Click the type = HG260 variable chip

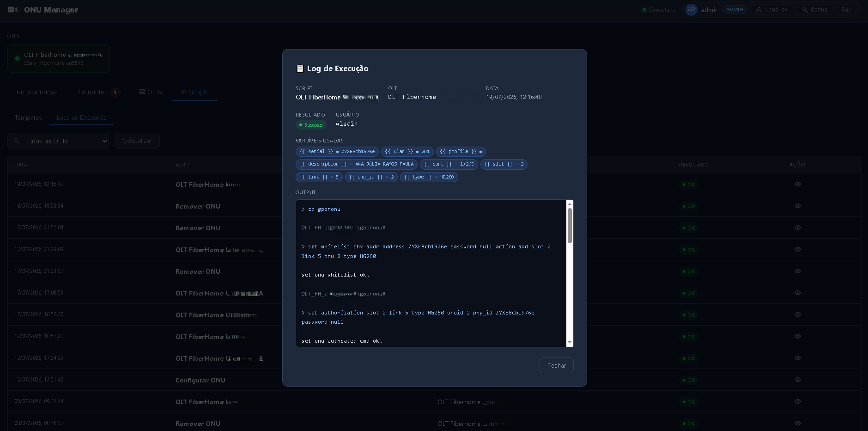pyautogui.click(x=429, y=177)
